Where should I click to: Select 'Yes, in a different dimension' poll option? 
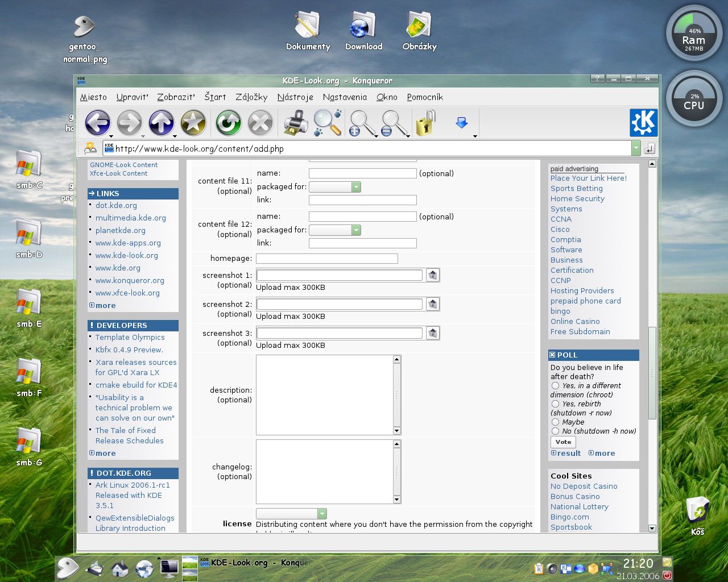click(x=555, y=386)
